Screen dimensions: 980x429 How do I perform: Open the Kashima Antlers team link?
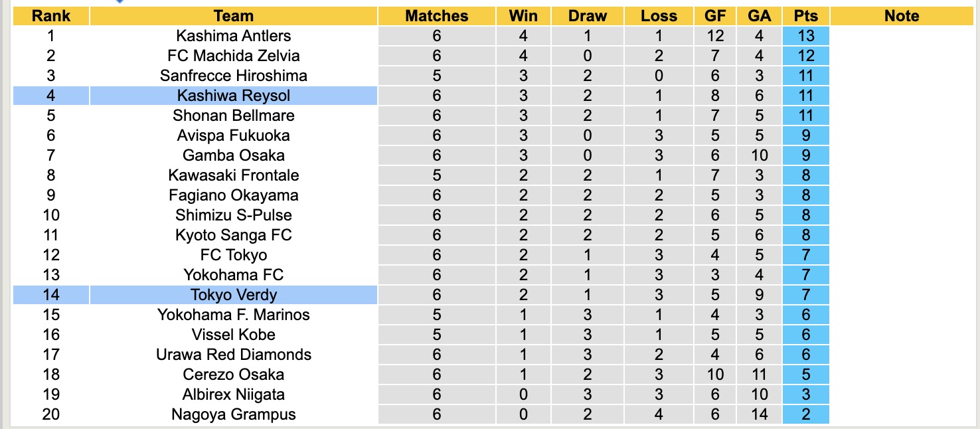pos(234,36)
